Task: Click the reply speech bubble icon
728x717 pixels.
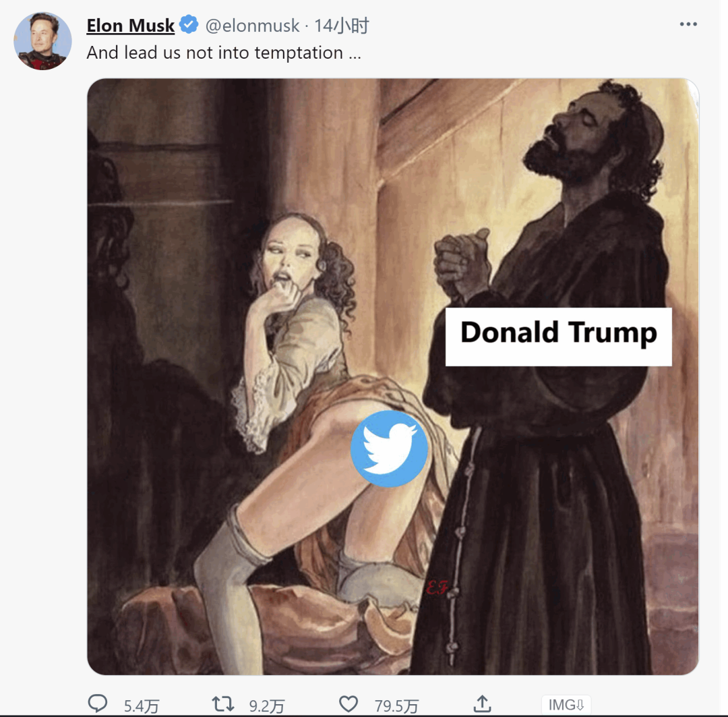Action: click(x=98, y=704)
